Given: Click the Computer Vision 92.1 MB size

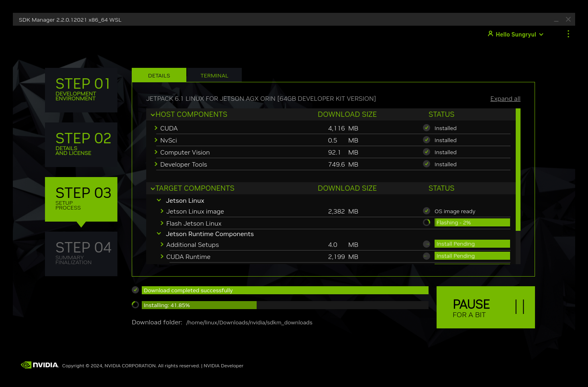Looking at the screenshot, I should 343,153.
